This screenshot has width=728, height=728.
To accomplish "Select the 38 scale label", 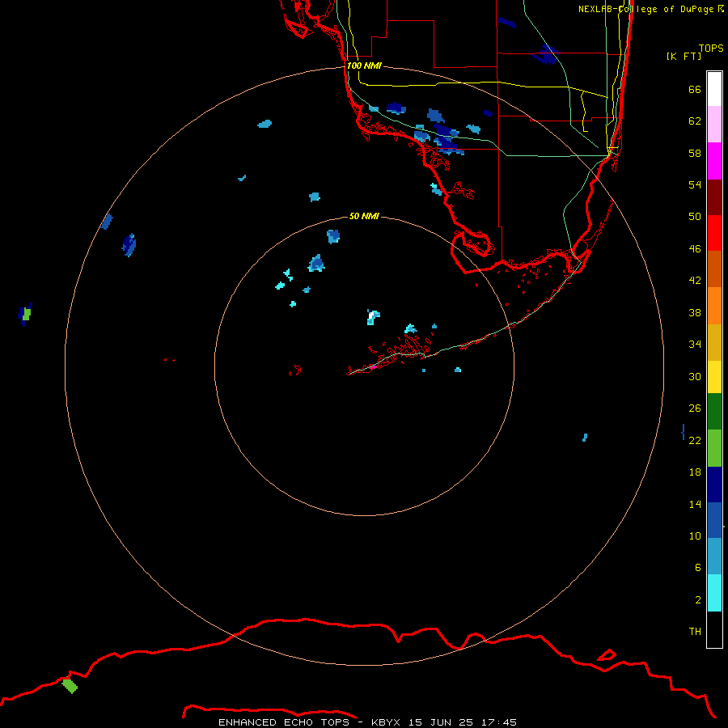I will pos(695,312).
